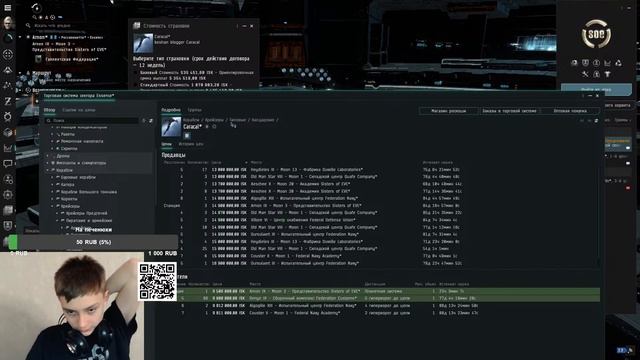Open the ship fitting icon in sidebar
The image size is (640, 360).
point(7,70)
